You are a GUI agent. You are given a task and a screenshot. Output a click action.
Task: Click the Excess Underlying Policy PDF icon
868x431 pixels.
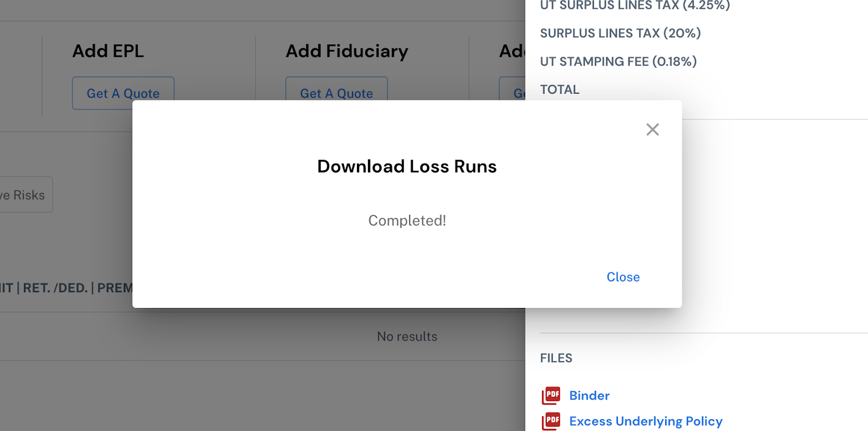(551, 421)
